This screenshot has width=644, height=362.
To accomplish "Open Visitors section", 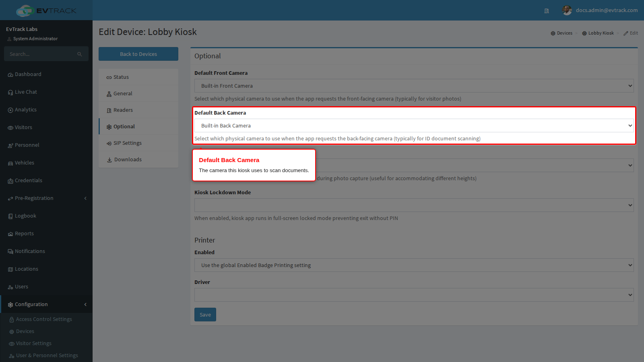I will point(46,128).
